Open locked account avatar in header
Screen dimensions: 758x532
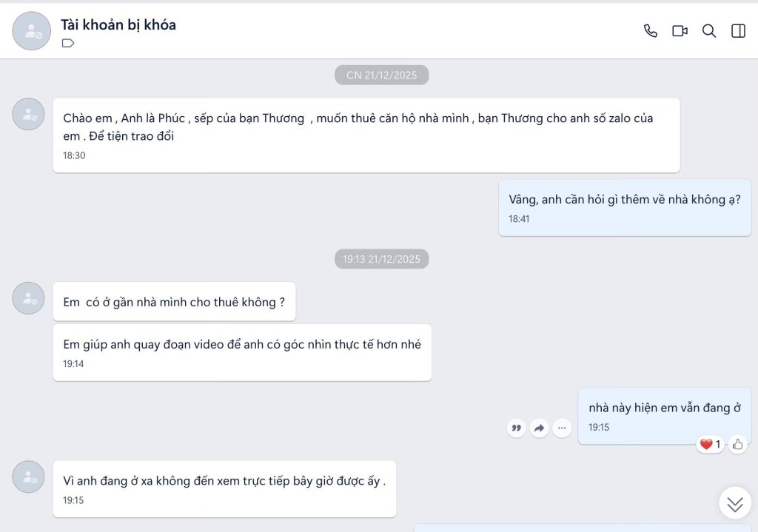click(31, 31)
